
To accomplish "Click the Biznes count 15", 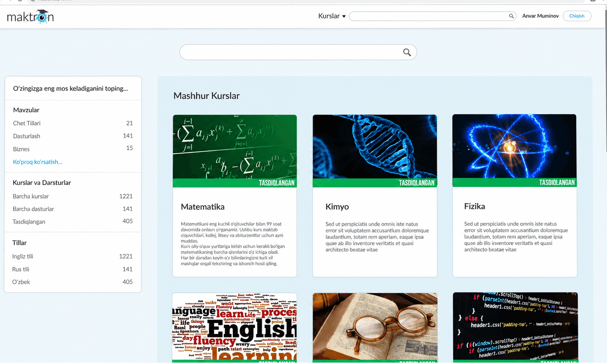I will click(129, 148).
